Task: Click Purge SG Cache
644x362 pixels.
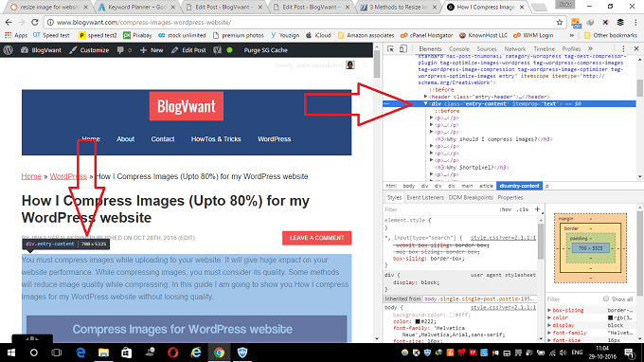Action: pyautogui.click(x=266, y=50)
